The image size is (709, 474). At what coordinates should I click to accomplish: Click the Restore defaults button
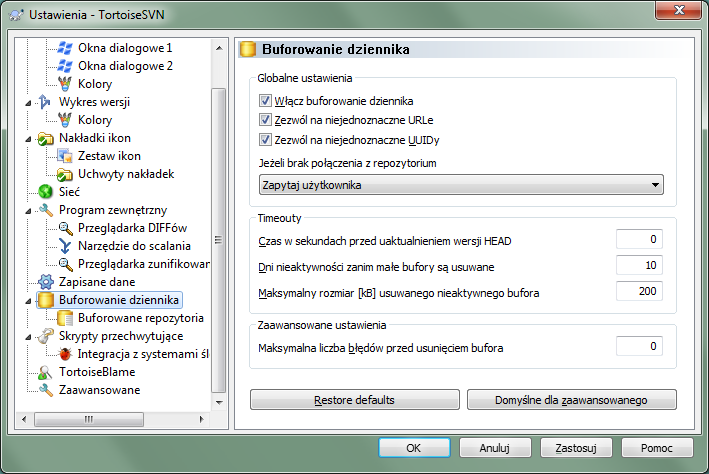point(355,400)
